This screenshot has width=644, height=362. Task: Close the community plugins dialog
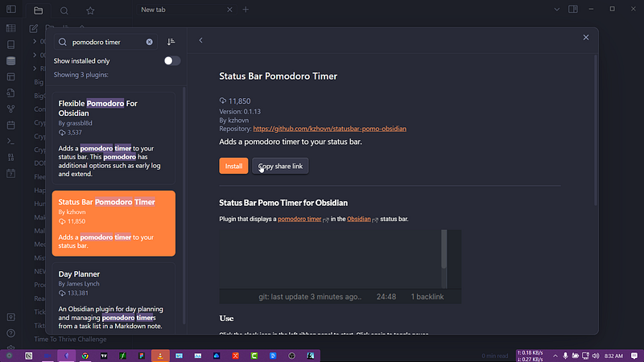[586, 37]
